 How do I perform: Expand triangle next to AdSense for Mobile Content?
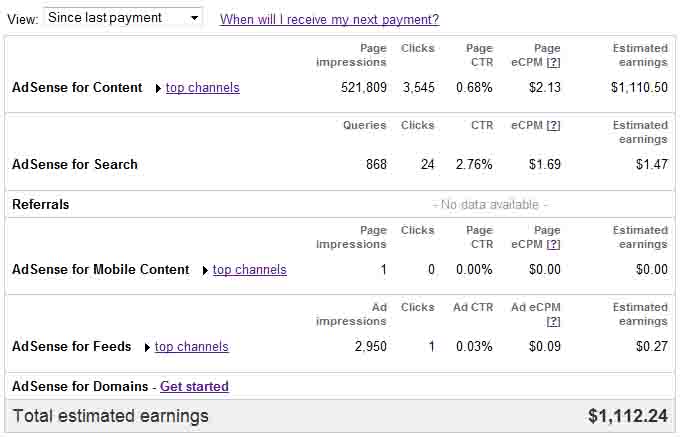[205, 271]
